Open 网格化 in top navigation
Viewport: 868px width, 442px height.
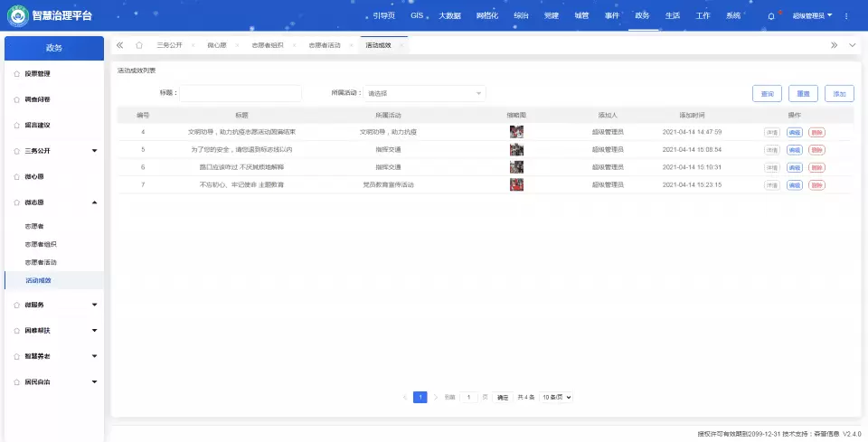(487, 15)
